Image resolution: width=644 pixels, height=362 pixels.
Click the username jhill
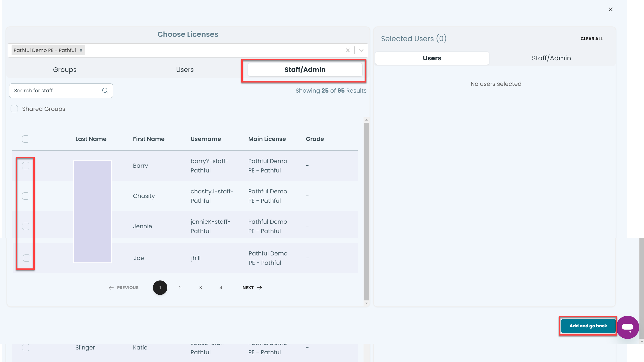[196, 258]
